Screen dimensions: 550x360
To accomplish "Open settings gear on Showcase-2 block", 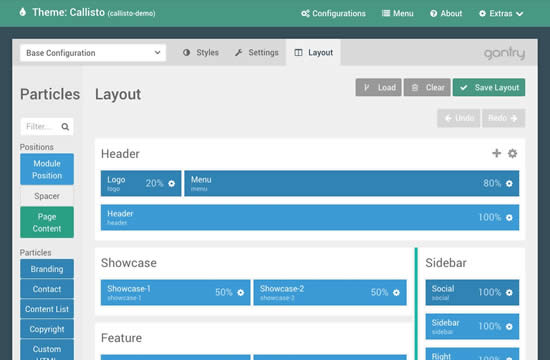I will (396, 292).
